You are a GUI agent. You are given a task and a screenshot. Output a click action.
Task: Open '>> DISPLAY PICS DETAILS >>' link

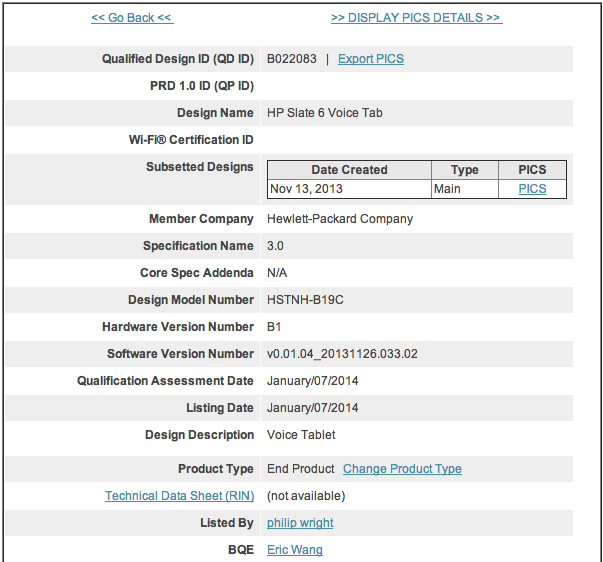point(417,18)
